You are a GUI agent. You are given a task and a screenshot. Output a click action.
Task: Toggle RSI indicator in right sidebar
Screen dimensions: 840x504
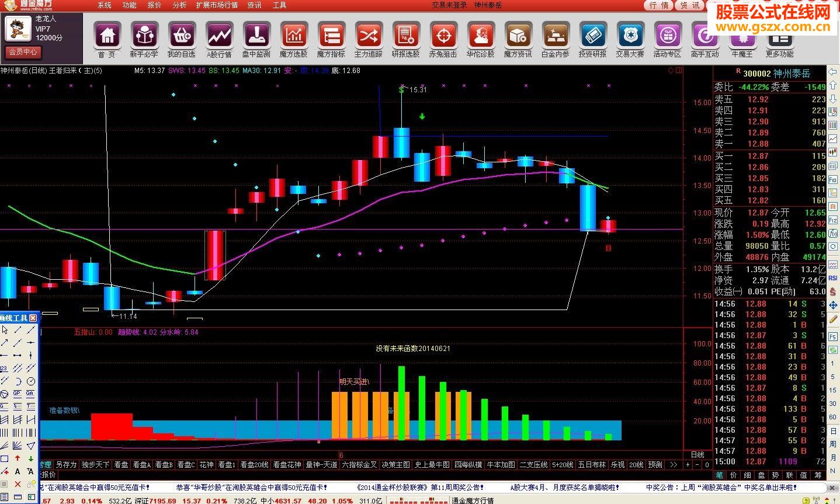(833, 278)
